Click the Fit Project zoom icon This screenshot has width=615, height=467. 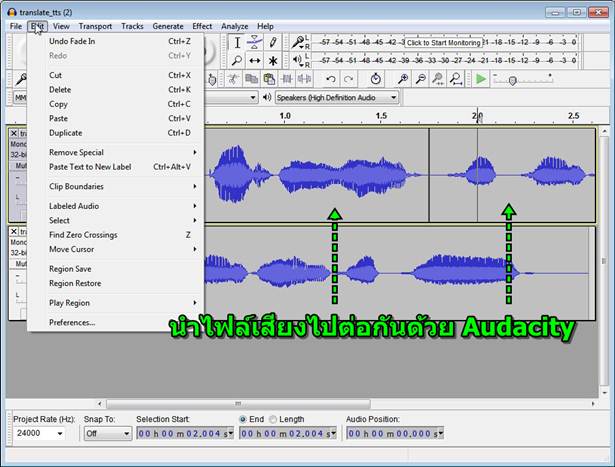coord(456,79)
